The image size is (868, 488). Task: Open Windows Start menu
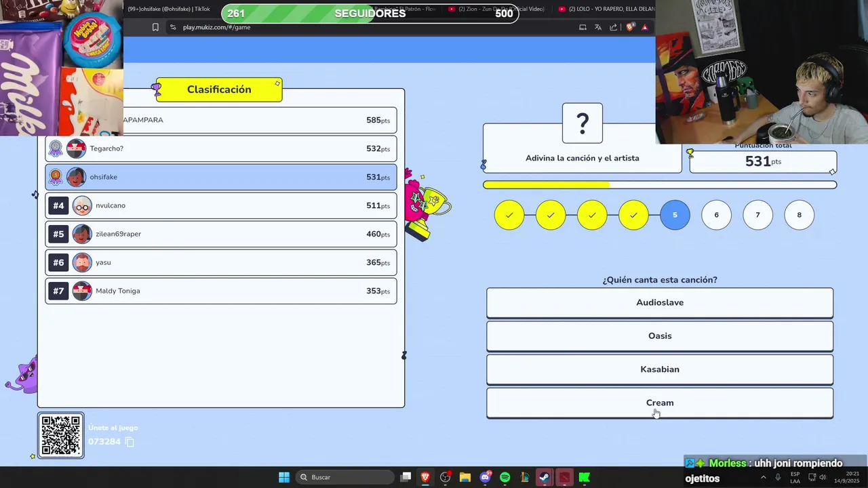point(284,477)
